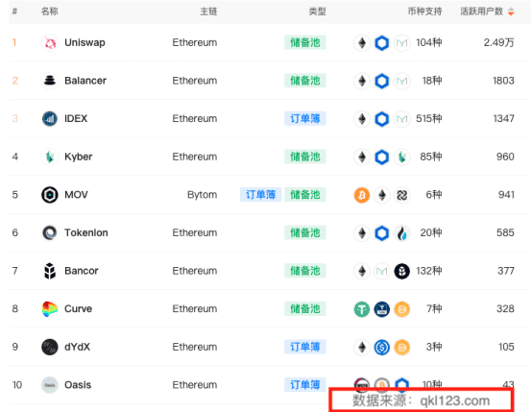
Task: Click the Uniswap unicorn logo
Action: [x=50, y=43]
